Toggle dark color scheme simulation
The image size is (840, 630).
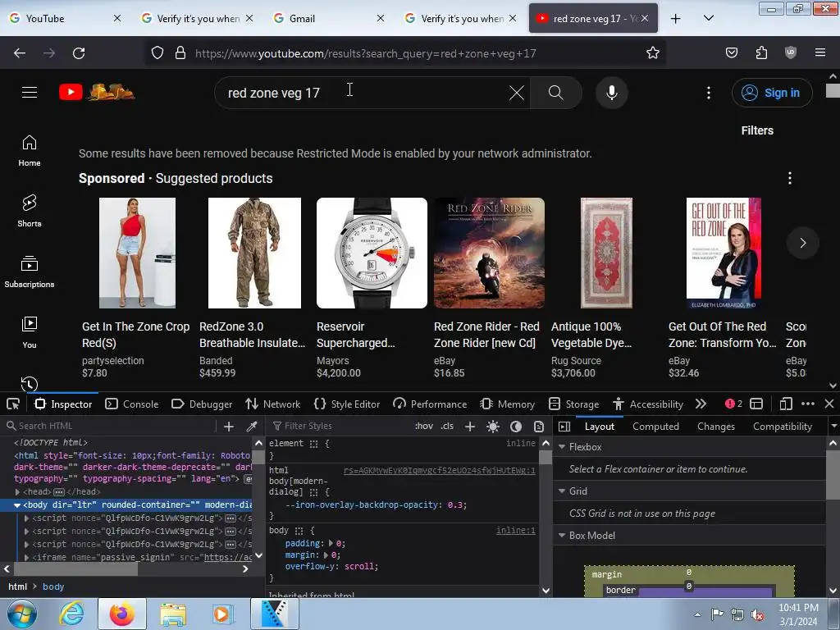[x=516, y=427]
